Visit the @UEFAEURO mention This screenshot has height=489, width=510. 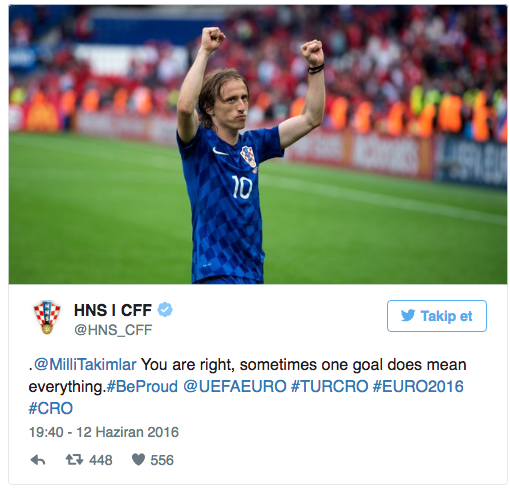[x=235, y=387]
